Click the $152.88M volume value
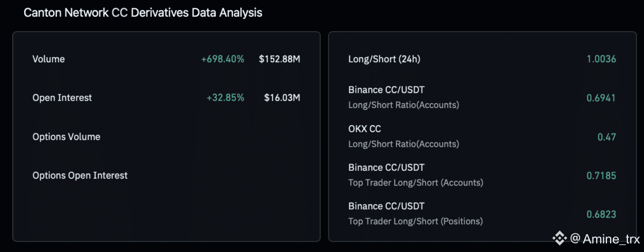The image size is (644, 252). (x=279, y=59)
